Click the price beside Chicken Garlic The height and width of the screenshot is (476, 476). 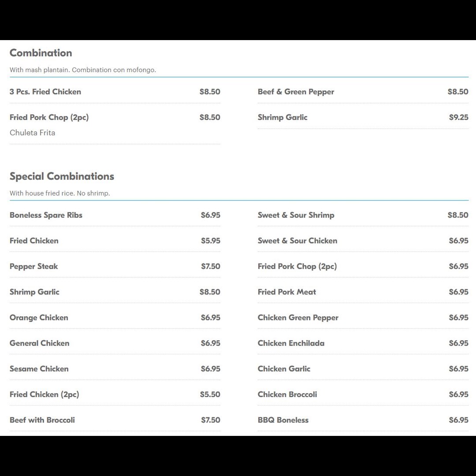point(459,369)
